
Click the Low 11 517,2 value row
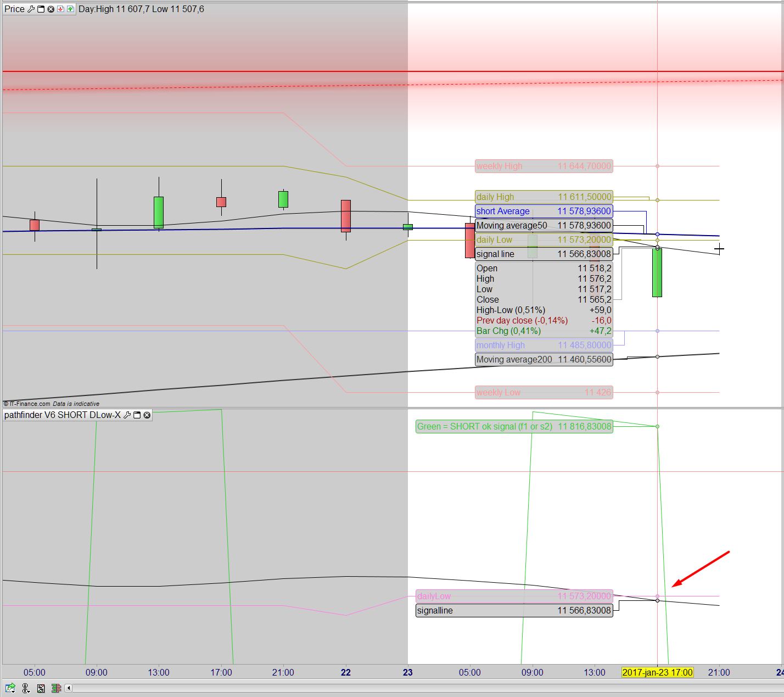(x=544, y=289)
